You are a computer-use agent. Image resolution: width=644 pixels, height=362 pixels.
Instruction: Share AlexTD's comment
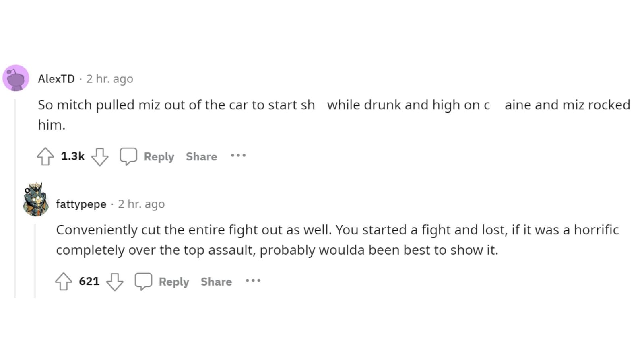(201, 156)
